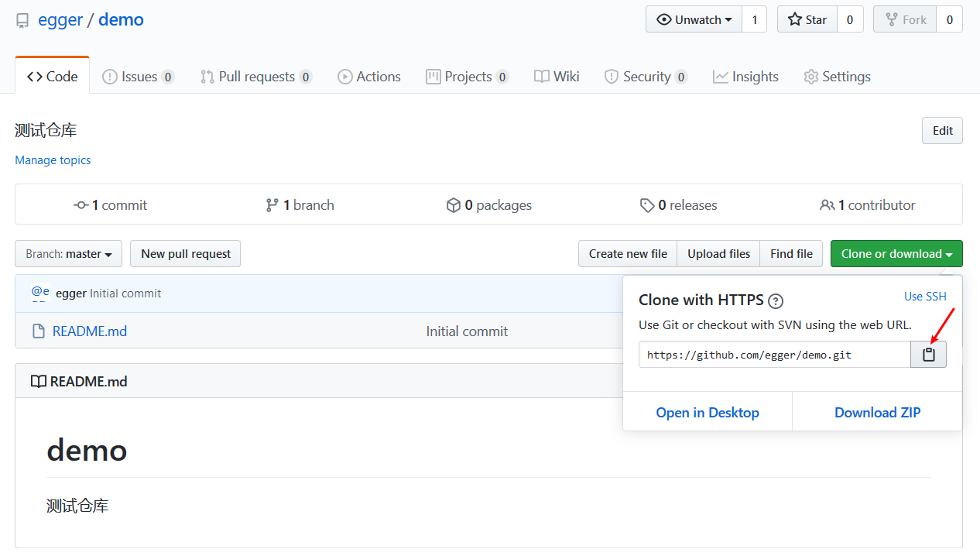
Task: Toggle the Clone or download dropdown
Action: 896,254
